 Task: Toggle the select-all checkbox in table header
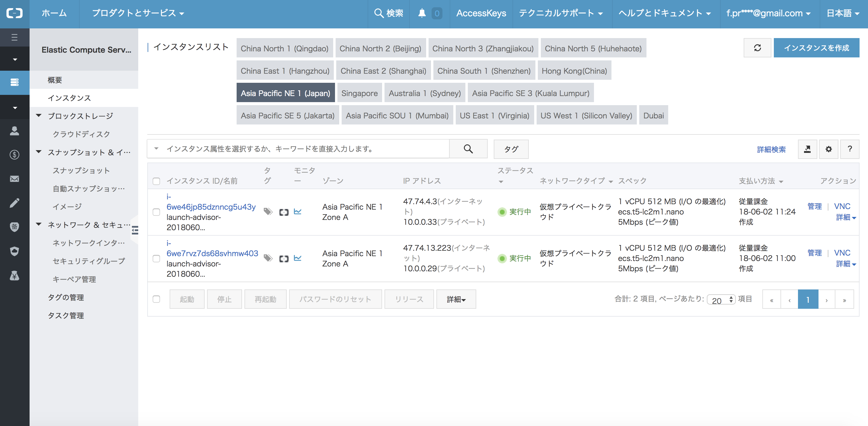click(156, 181)
